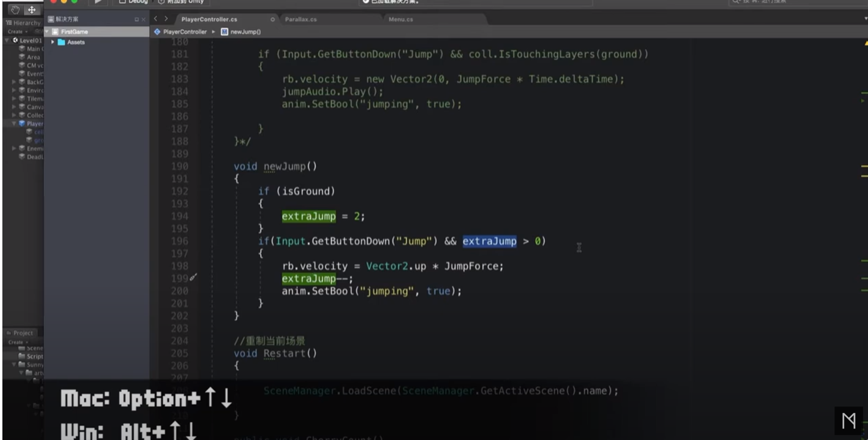
Task: Open the Debug configuration selector
Action: [x=133, y=2]
